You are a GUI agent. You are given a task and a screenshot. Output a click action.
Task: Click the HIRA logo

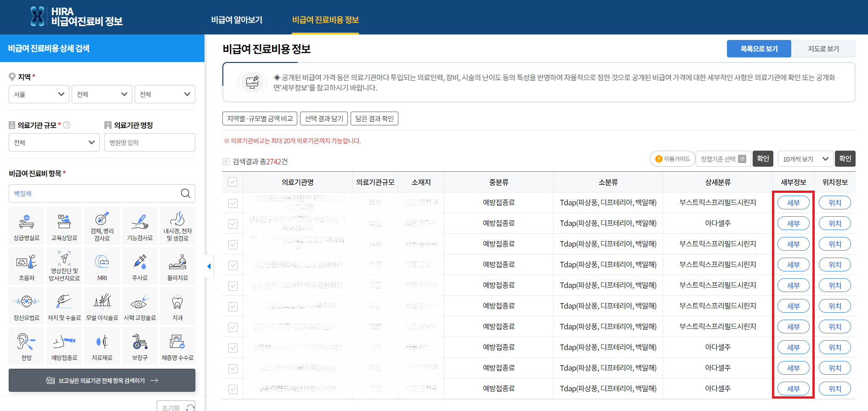click(76, 17)
